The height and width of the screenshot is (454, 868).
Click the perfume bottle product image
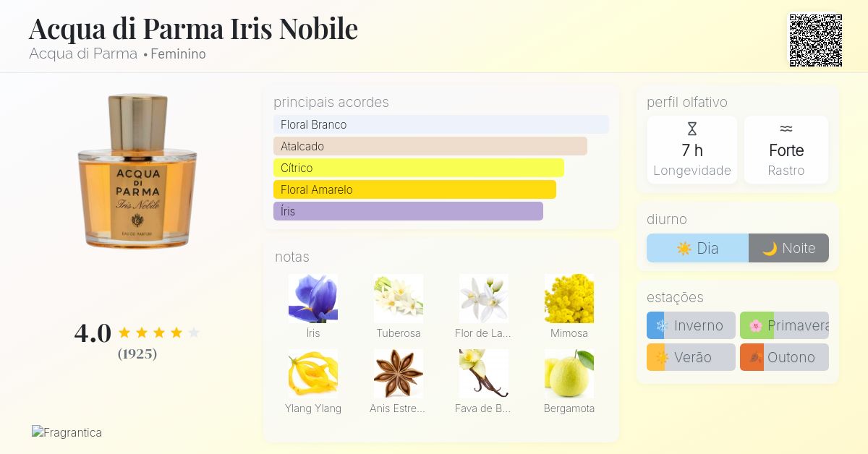pos(137,171)
